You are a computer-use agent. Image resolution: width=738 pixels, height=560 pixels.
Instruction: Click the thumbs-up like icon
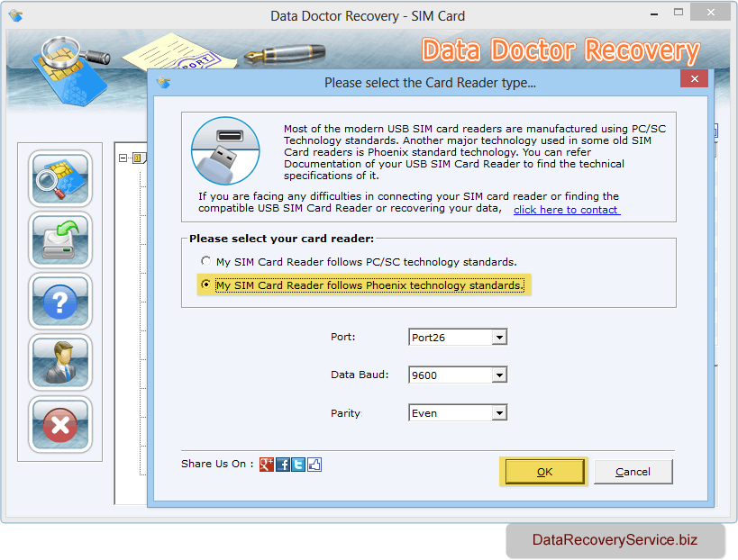click(314, 465)
